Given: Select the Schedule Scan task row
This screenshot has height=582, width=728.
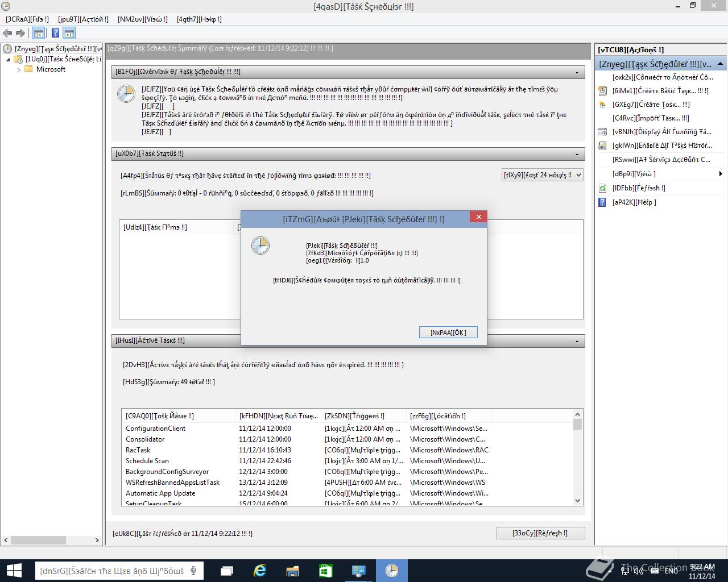Looking at the screenshot, I should [307, 461].
